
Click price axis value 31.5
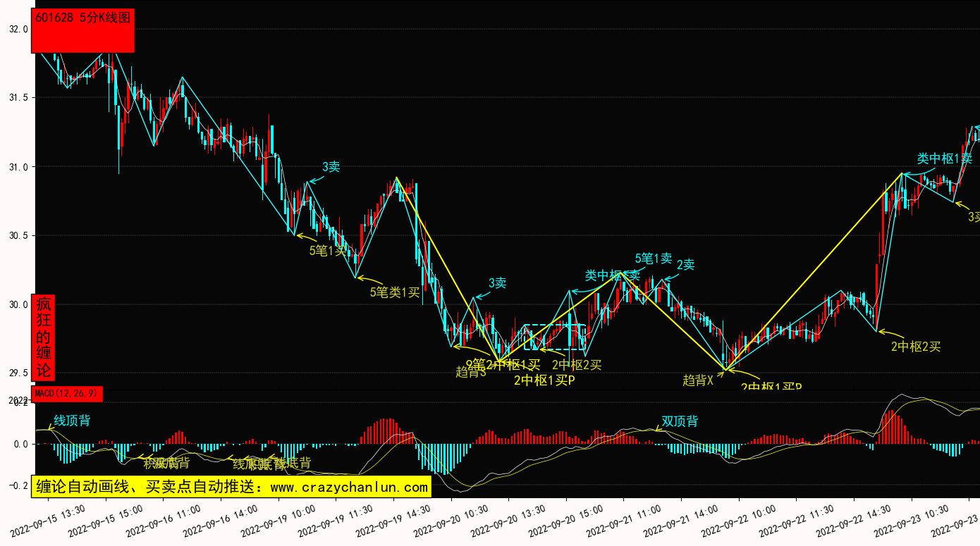pos(18,97)
